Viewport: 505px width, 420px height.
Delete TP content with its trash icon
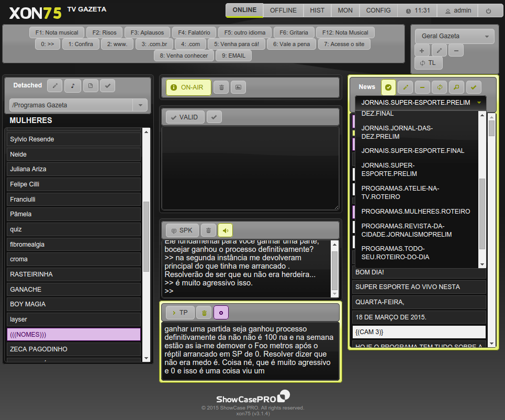click(204, 313)
